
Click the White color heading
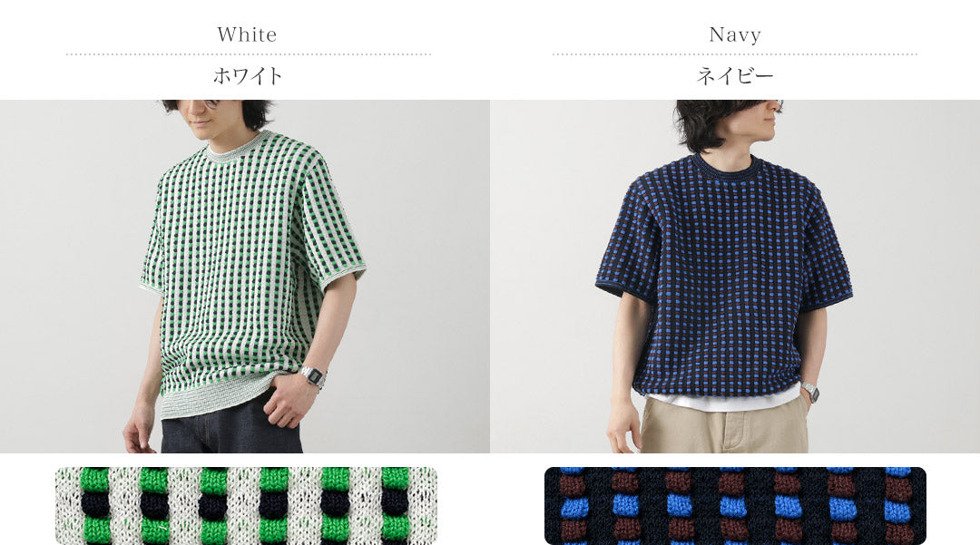click(247, 34)
